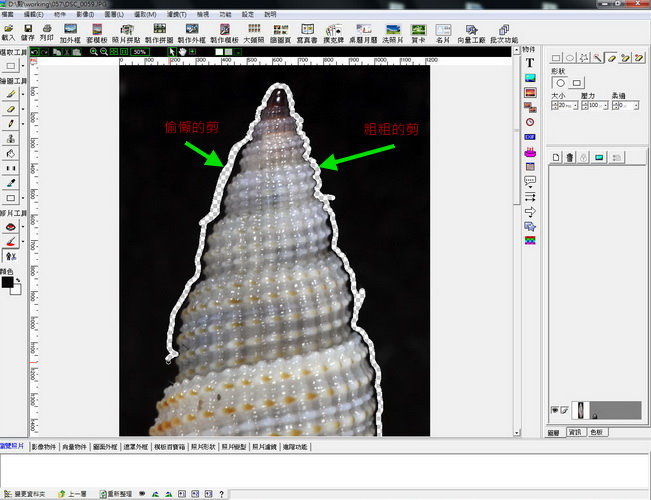Click the 載入 (load) toolbar icon
This screenshot has width=651, height=500.
coord(8,31)
